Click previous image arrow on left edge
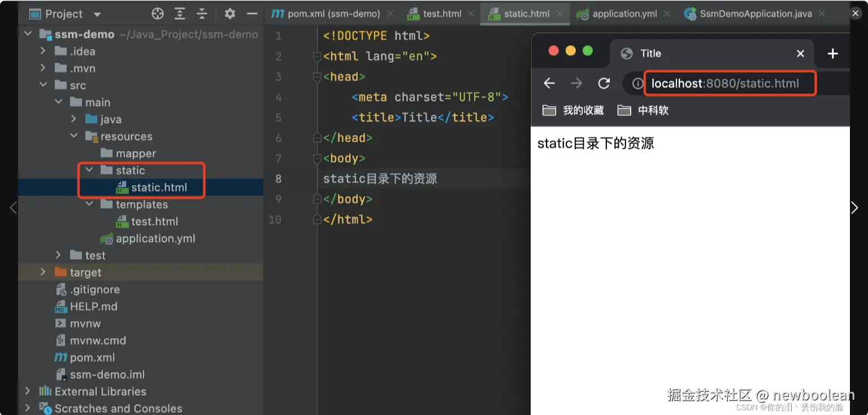 tap(13, 208)
